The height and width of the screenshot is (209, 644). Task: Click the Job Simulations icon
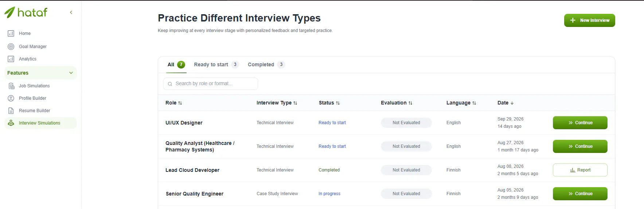[x=11, y=86]
